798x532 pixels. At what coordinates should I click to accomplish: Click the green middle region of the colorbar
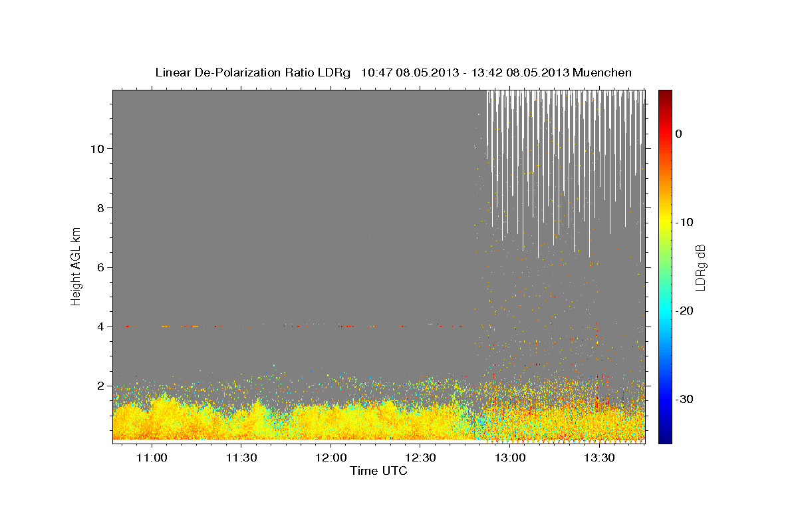point(665,266)
